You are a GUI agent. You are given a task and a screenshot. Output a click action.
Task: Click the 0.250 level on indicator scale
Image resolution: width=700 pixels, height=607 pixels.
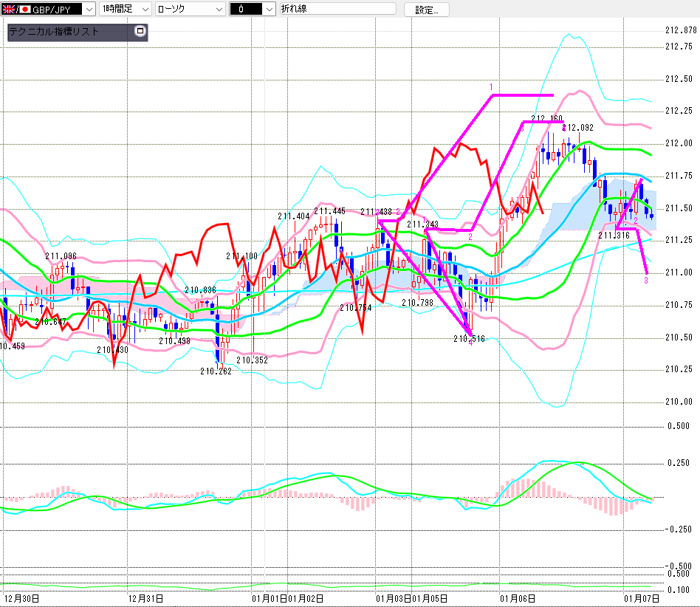(679, 462)
